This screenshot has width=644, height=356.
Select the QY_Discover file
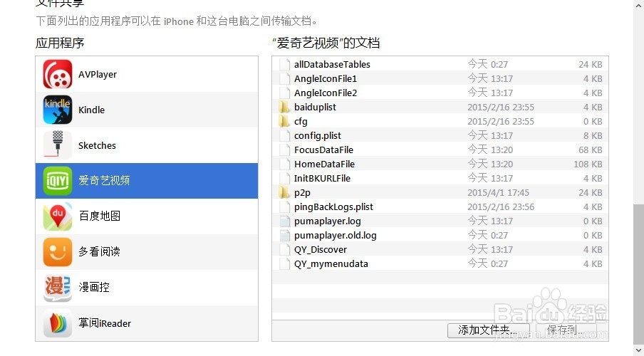(440, 250)
